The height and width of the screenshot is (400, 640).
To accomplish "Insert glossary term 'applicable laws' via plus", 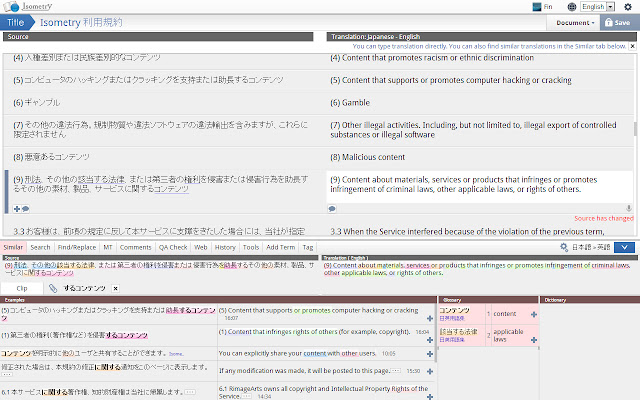I will pos(534,340).
